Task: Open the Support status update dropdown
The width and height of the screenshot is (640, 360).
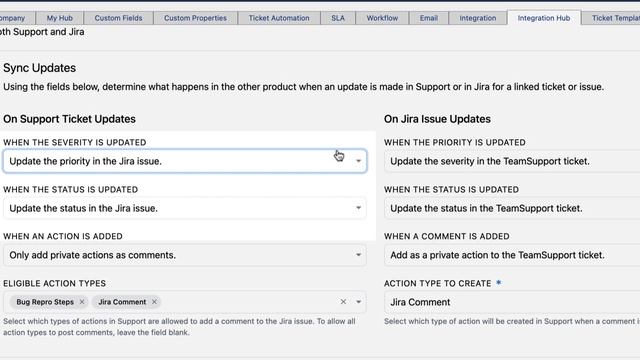Action: coord(185,208)
